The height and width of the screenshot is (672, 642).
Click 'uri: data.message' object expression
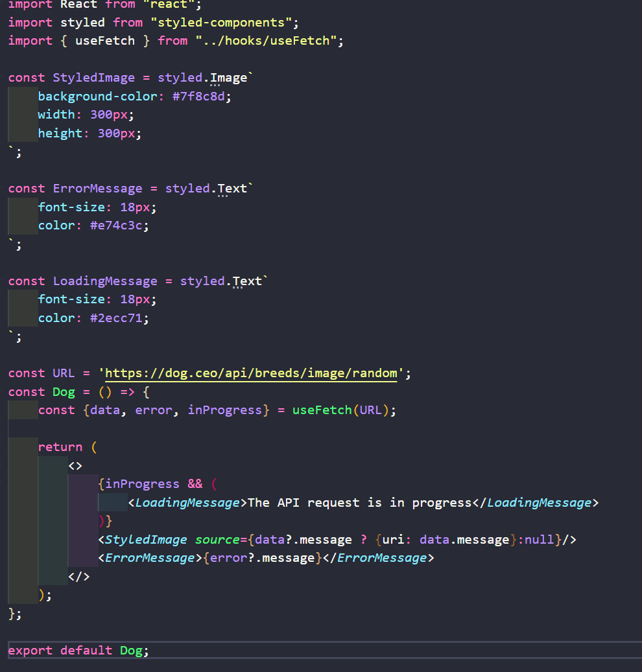(446, 540)
